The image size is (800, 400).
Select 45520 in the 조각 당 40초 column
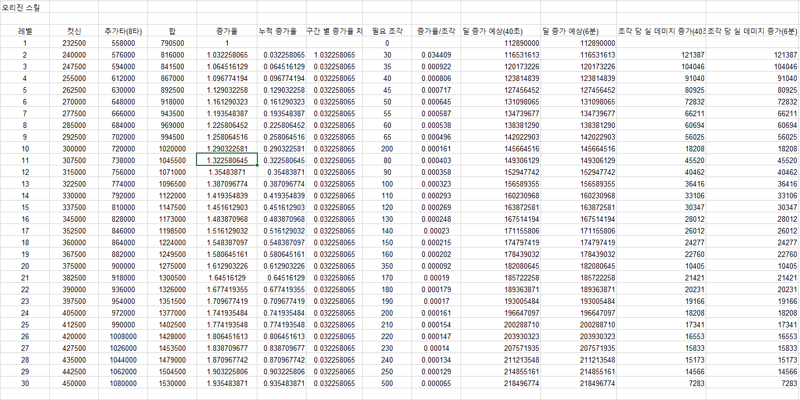coord(661,160)
